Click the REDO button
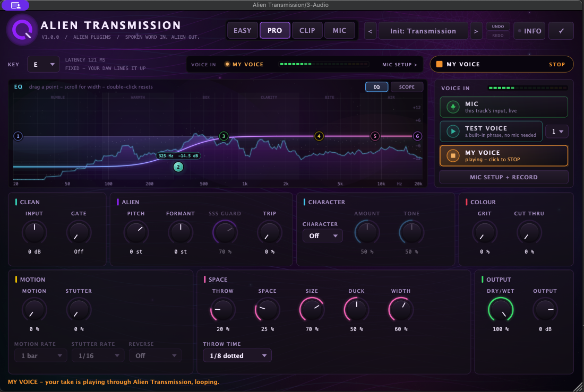Viewport: 584px width, 392px height. (498, 36)
